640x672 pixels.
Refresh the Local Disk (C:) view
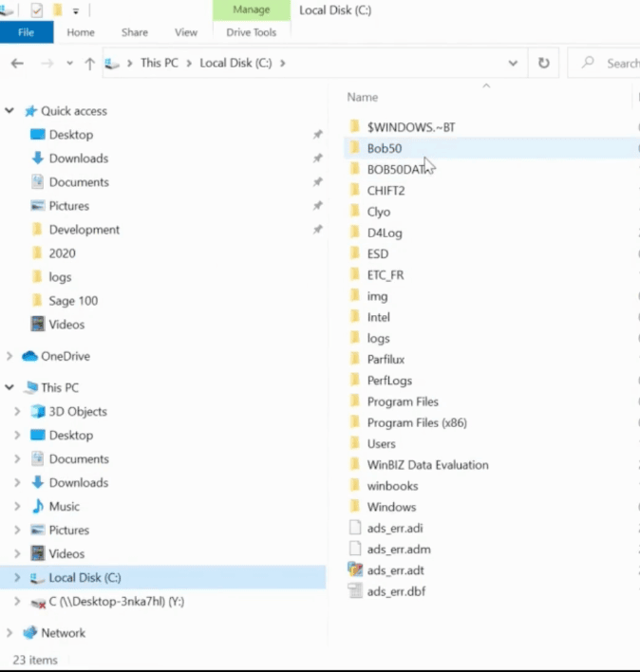pos(543,63)
